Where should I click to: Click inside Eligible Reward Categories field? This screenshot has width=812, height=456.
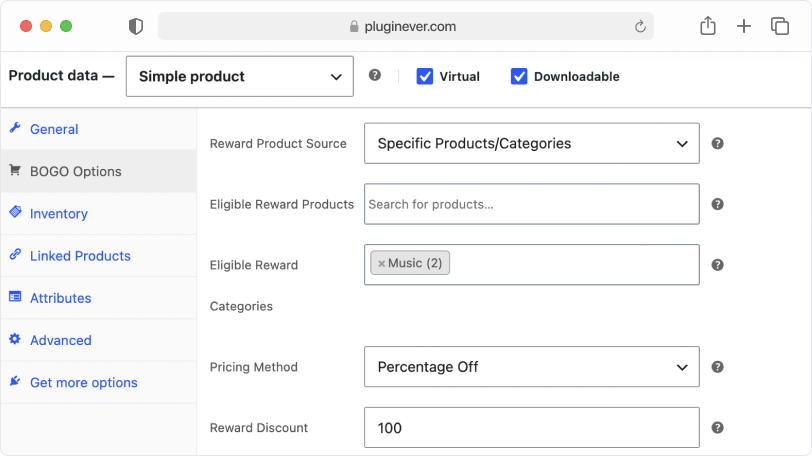532,264
